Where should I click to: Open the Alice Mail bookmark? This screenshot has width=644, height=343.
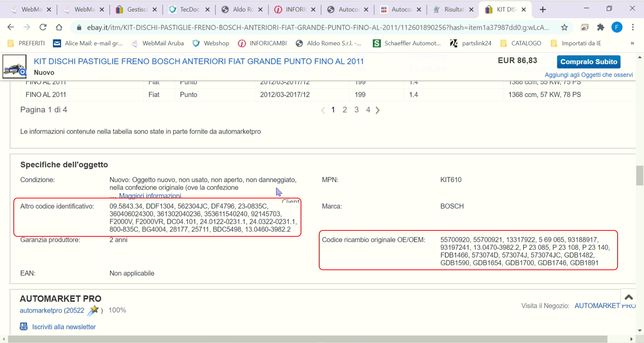click(x=88, y=43)
